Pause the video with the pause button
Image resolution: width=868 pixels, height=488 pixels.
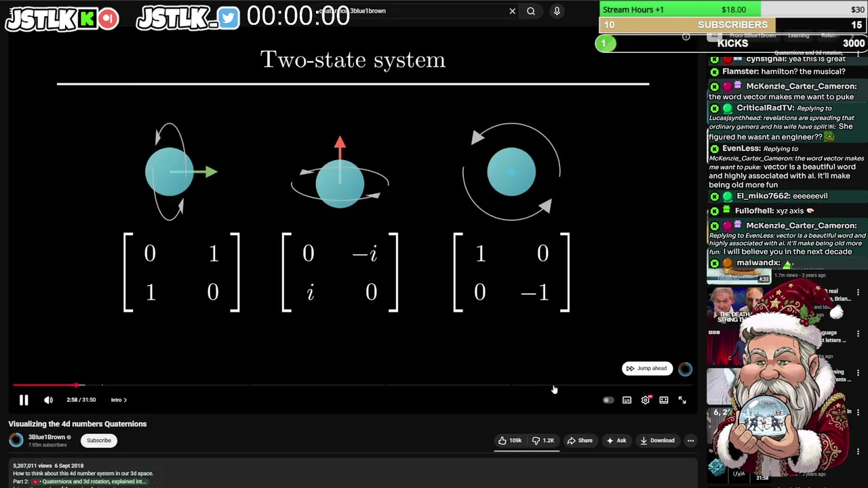[24, 400]
